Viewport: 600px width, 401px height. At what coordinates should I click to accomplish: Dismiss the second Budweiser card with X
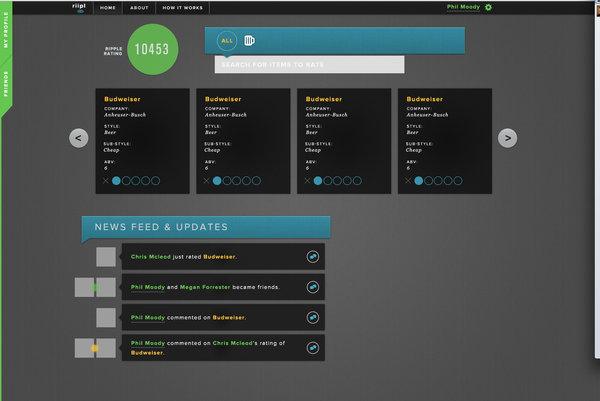pyautogui.click(x=207, y=181)
